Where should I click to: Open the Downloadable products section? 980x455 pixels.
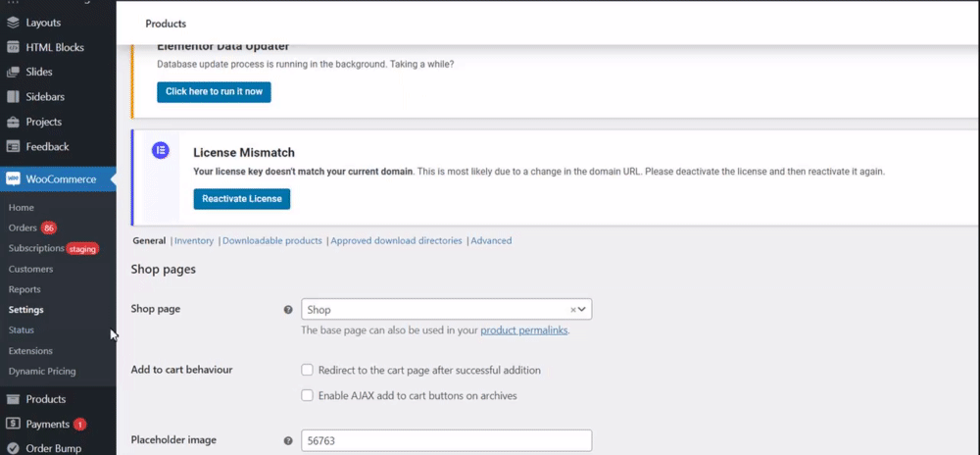coord(272,240)
